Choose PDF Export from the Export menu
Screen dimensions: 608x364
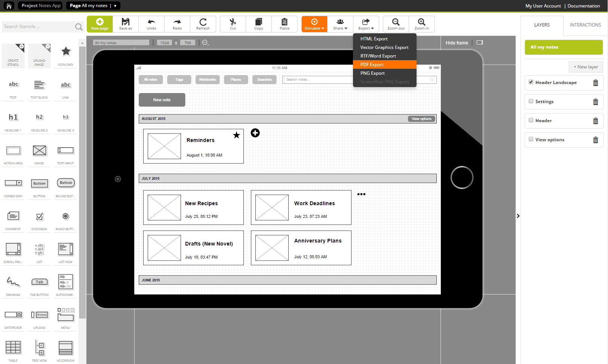pos(372,64)
